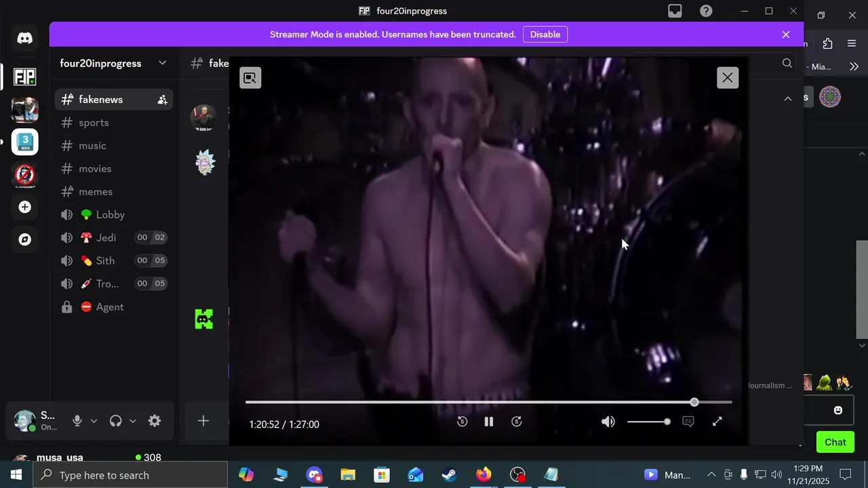868x488 pixels.
Task: Join the Sith voice channel
Action: pos(113,261)
